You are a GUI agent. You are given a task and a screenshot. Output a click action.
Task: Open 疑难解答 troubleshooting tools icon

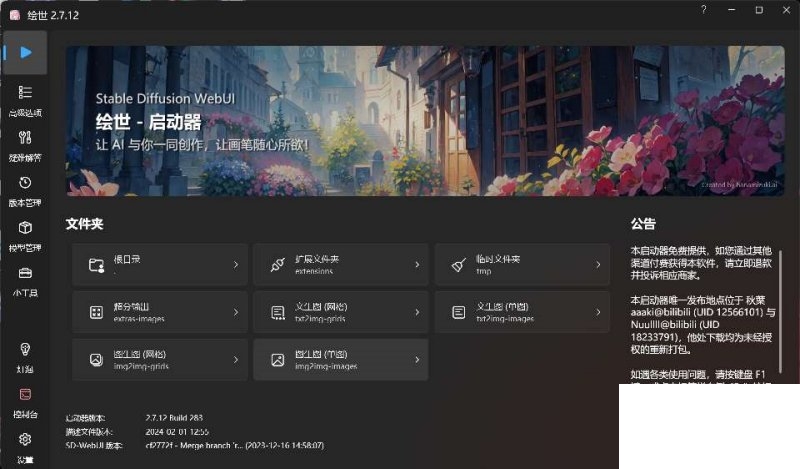coord(25,137)
